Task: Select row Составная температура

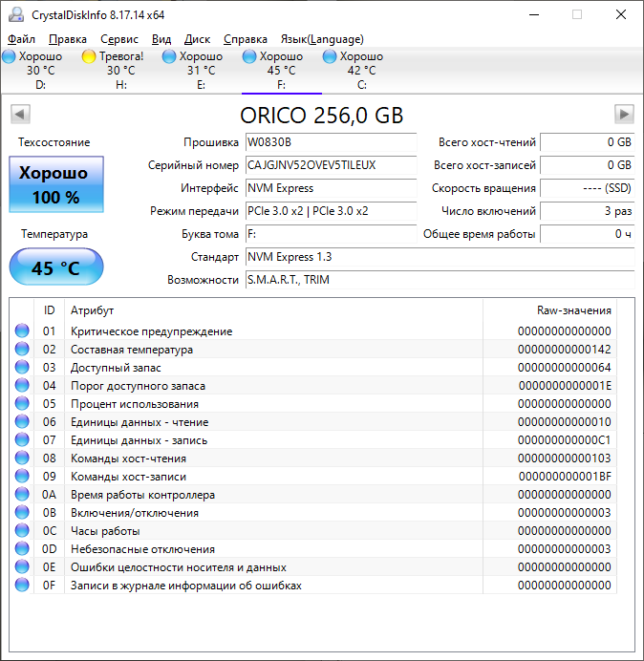Action: 313,349
